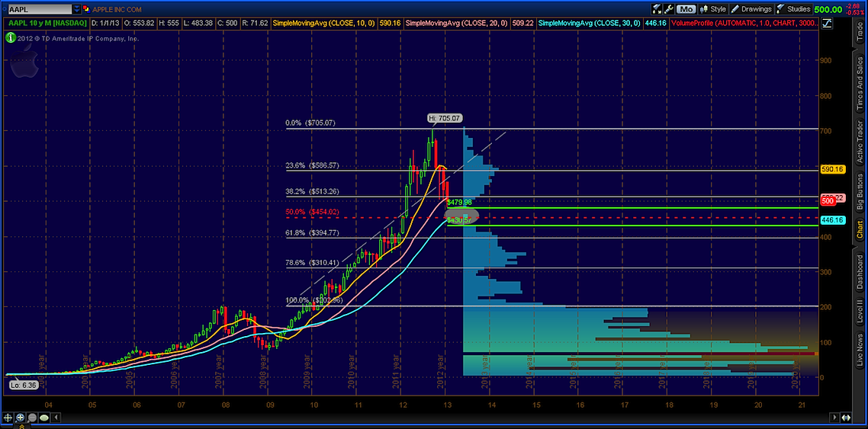Click the 78.6% ($310.41) Fibonacci label
The height and width of the screenshot is (429, 868).
click(x=312, y=263)
